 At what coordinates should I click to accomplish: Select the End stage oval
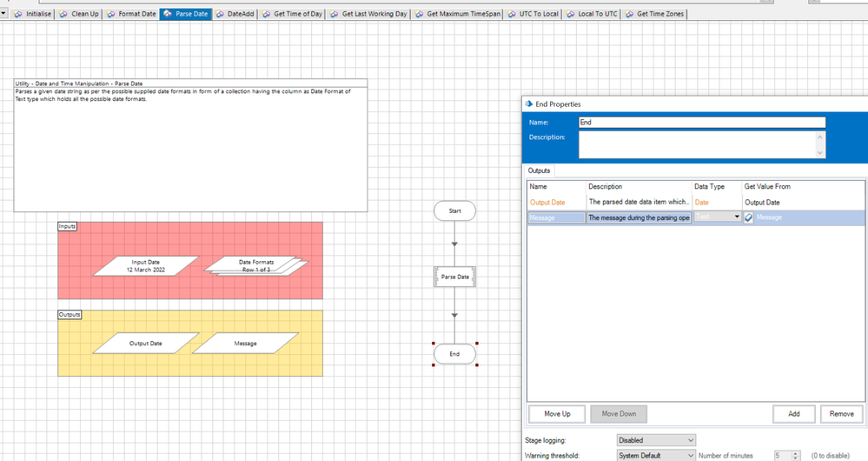(454, 354)
